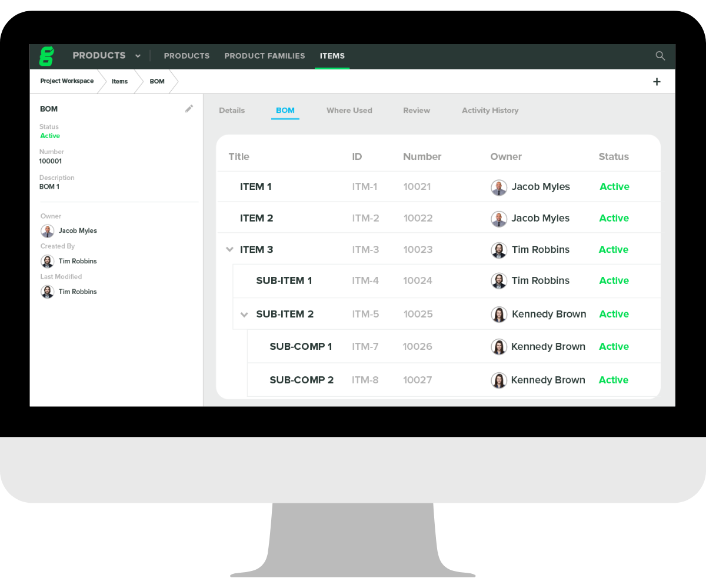Select Jacob Myles' owner avatar in the sidebar
Image resolution: width=706 pixels, height=588 pixels.
[x=47, y=230]
